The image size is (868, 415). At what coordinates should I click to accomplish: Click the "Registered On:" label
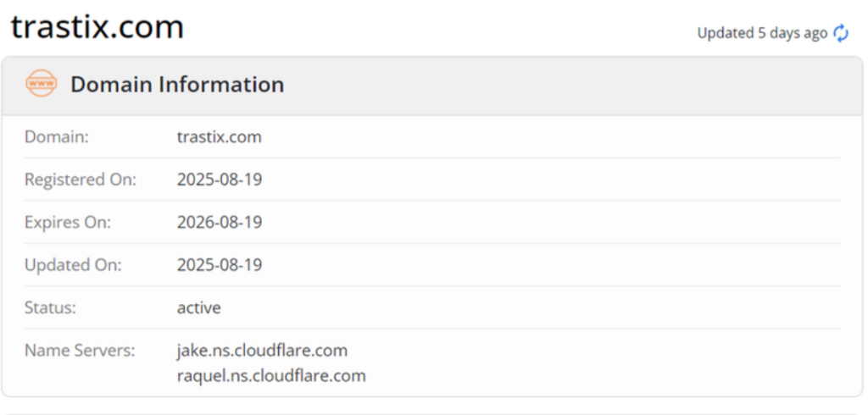tap(80, 180)
